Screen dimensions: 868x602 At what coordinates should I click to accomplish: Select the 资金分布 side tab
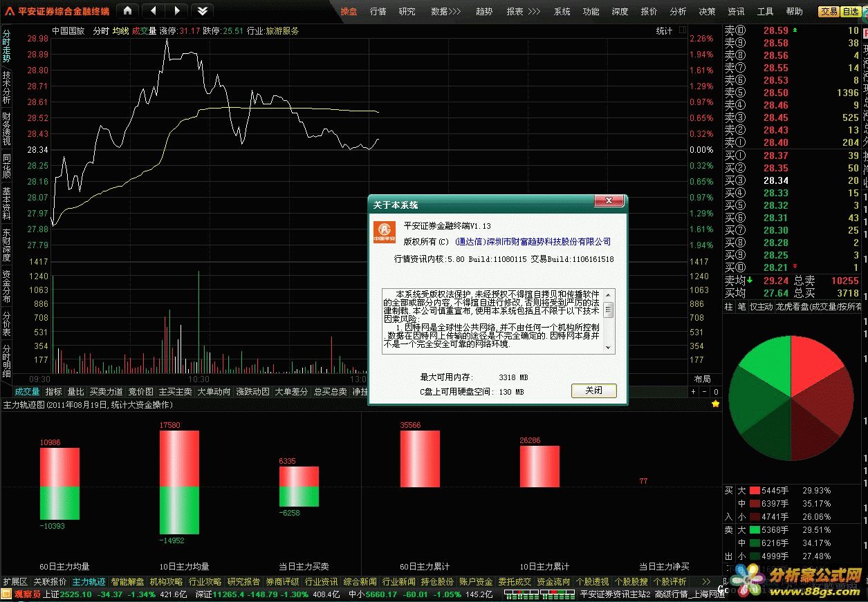point(6,286)
